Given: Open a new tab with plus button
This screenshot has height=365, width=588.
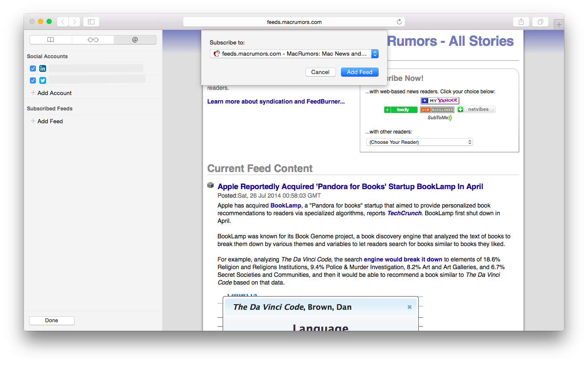Looking at the screenshot, I should point(559,25).
